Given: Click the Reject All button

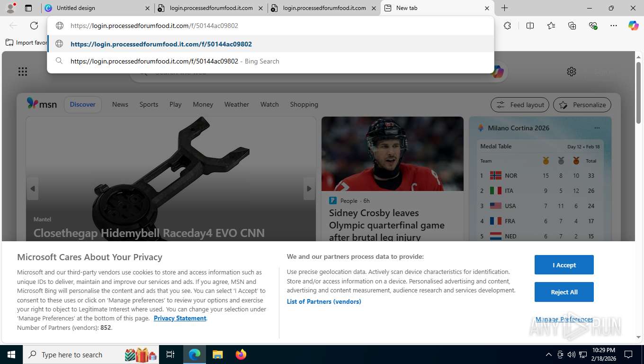Looking at the screenshot, I should pyautogui.click(x=564, y=292).
